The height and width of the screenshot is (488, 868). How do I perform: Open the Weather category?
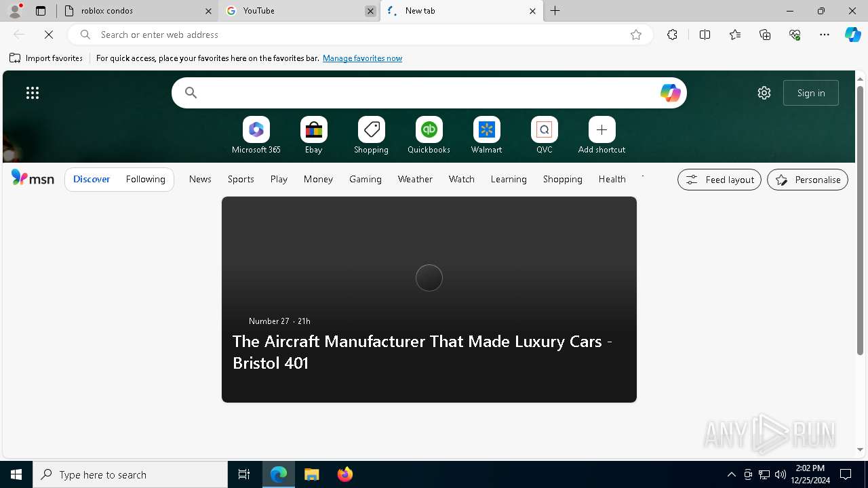click(x=415, y=179)
